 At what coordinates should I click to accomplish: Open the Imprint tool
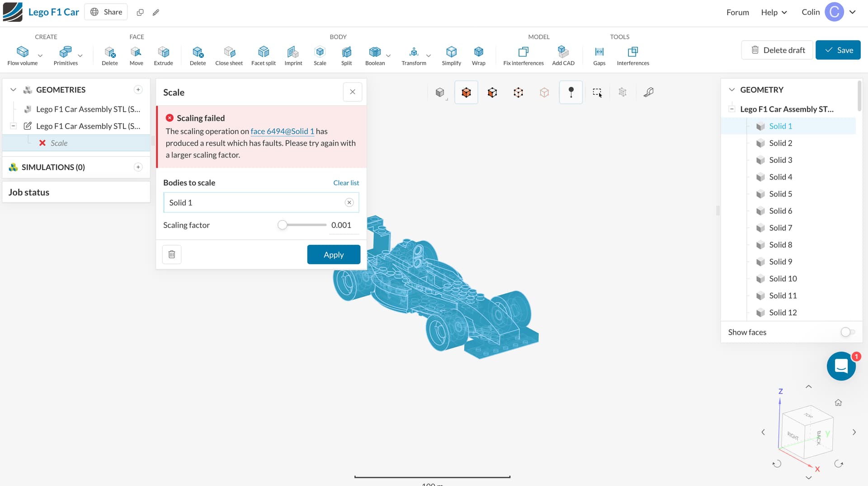[x=293, y=55]
